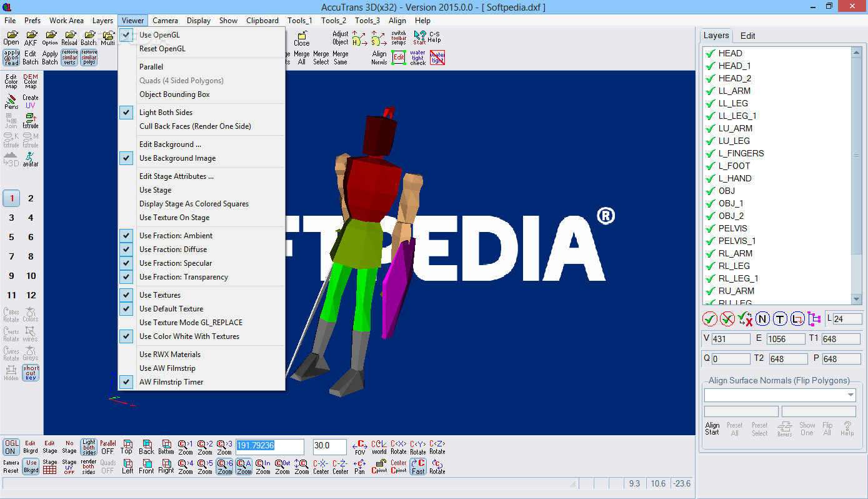Click the water tight check icon
The image size is (868, 499).
[418, 58]
